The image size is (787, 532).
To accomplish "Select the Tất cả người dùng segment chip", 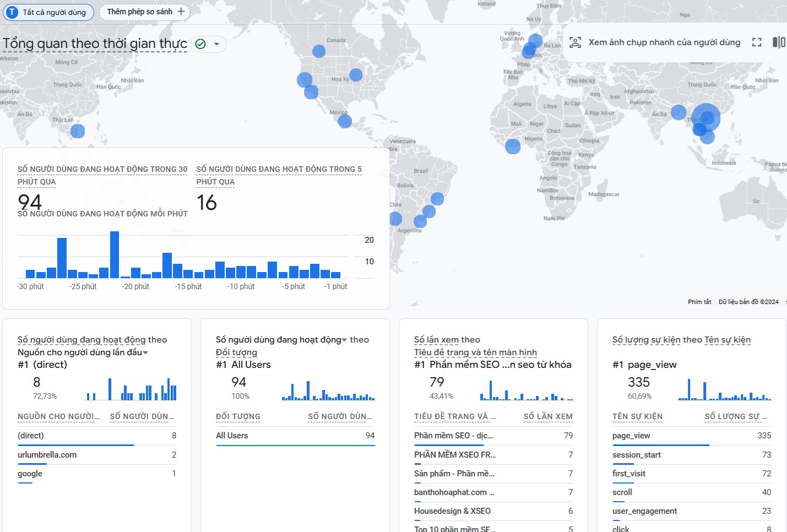I will coord(48,12).
